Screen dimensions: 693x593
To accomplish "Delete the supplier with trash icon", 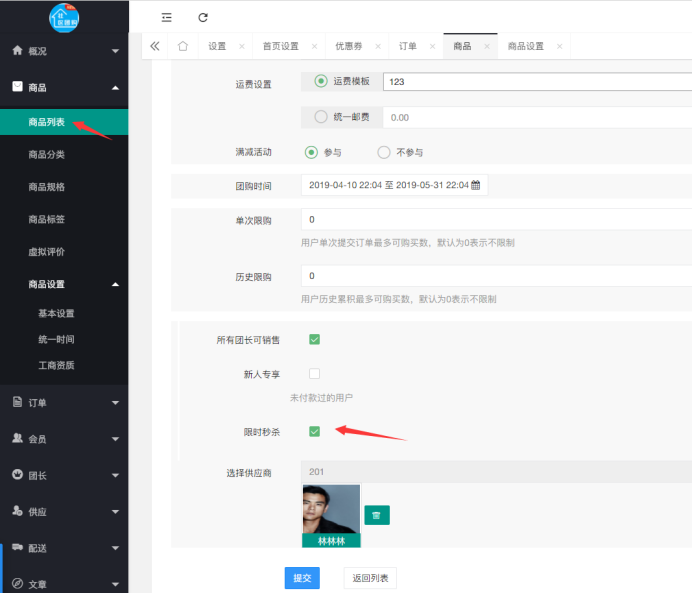I will (x=376, y=515).
